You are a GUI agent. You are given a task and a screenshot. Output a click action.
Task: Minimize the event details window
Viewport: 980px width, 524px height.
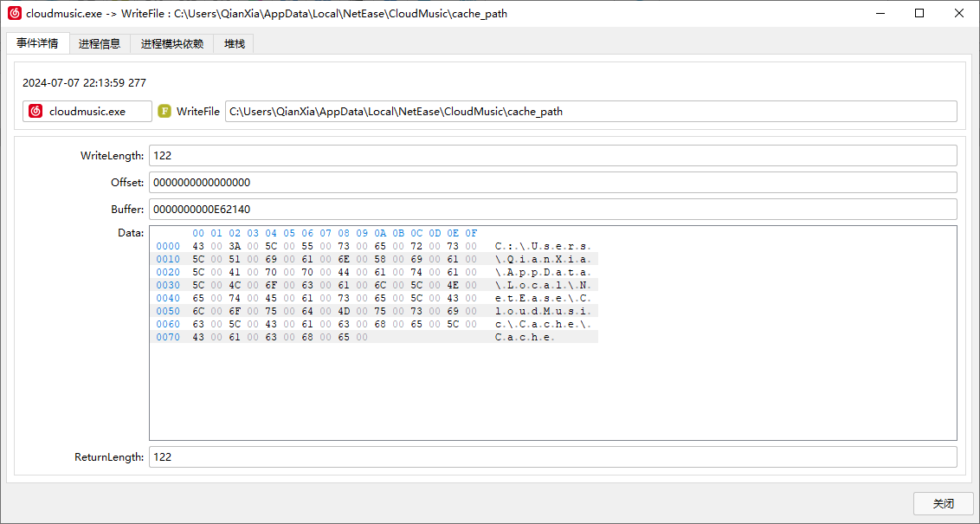point(880,13)
